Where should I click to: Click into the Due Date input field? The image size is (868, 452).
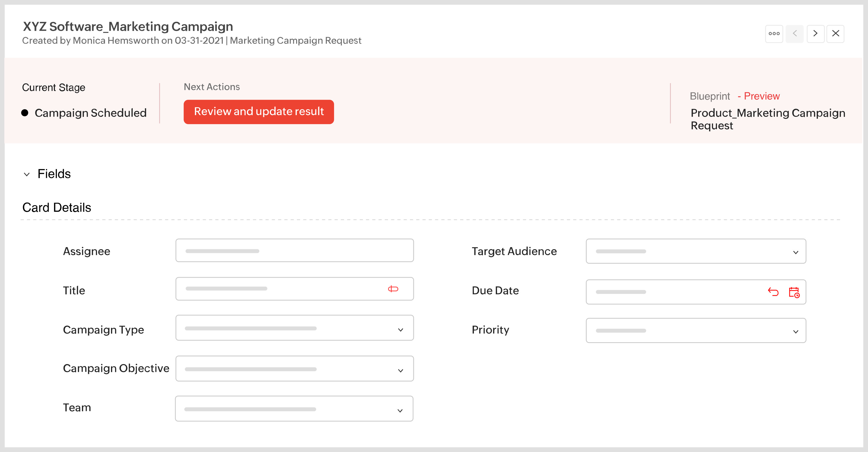[696, 292]
